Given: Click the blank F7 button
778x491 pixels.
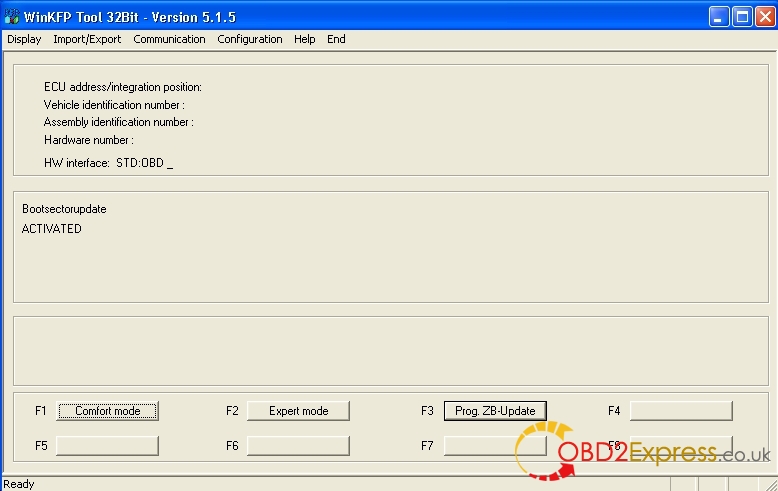Looking at the screenshot, I should (x=495, y=445).
